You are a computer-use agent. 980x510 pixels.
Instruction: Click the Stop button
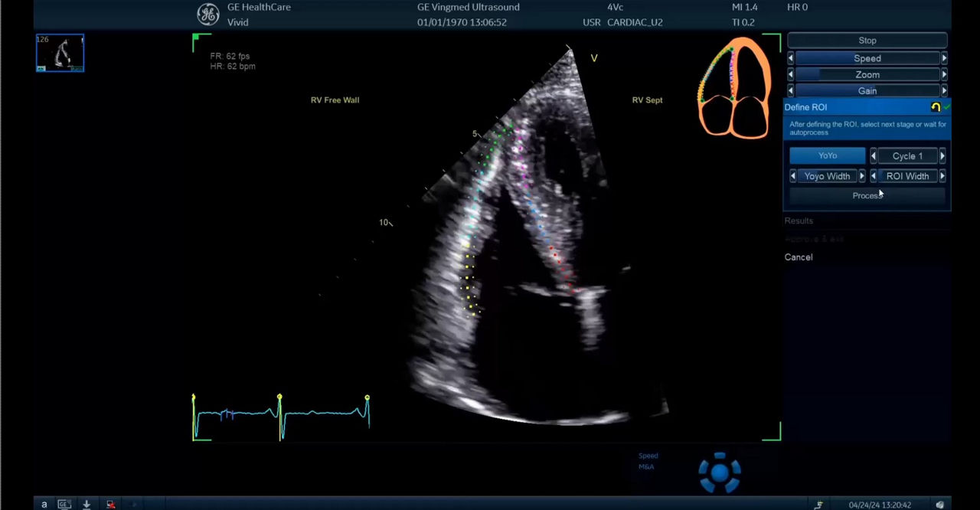(x=867, y=41)
